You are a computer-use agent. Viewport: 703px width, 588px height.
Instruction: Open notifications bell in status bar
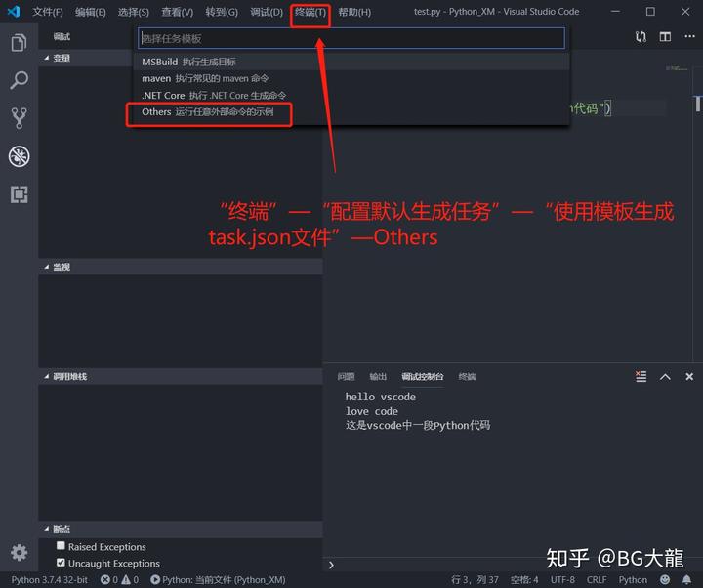pos(686,579)
